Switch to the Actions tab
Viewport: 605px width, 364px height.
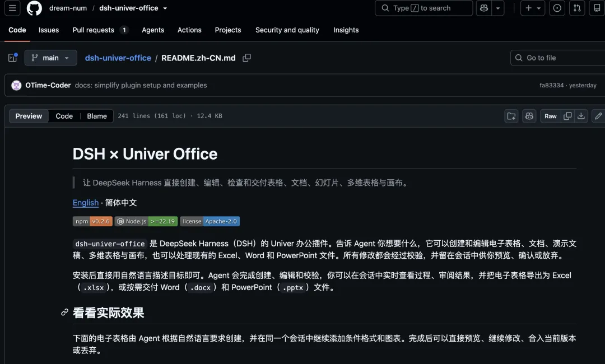click(x=189, y=30)
